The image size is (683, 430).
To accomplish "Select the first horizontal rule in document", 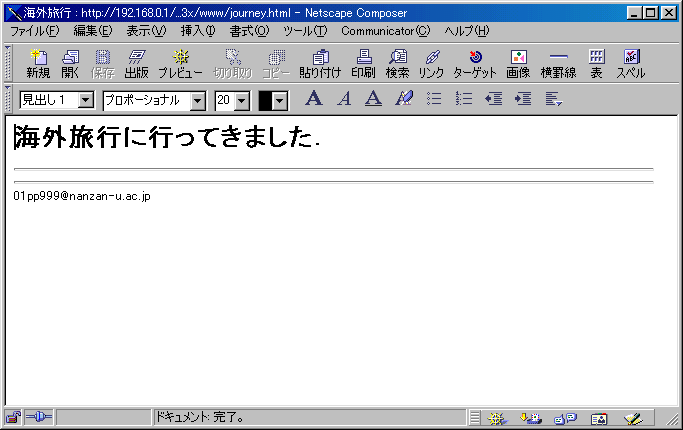I will click(334, 169).
